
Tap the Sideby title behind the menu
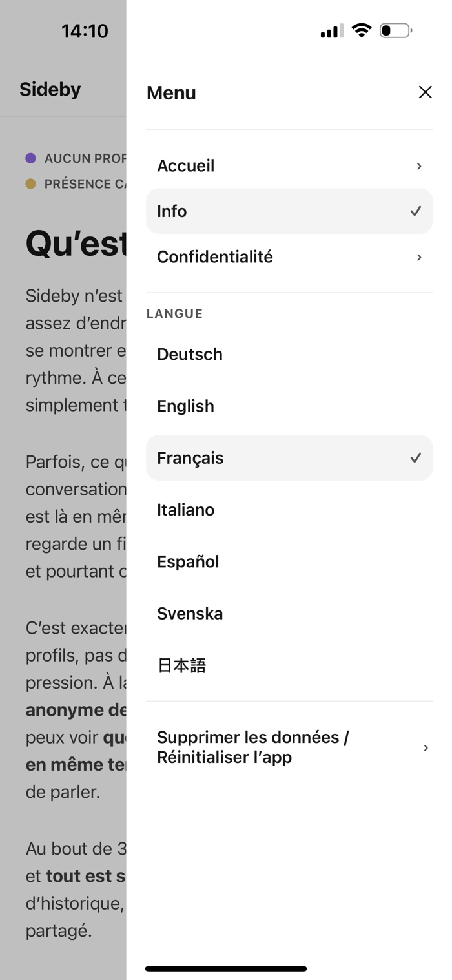coord(50,89)
